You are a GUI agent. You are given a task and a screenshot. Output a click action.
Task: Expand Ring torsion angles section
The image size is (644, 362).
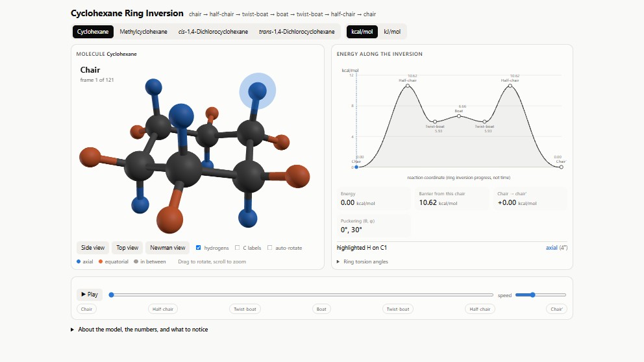click(362, 261)
